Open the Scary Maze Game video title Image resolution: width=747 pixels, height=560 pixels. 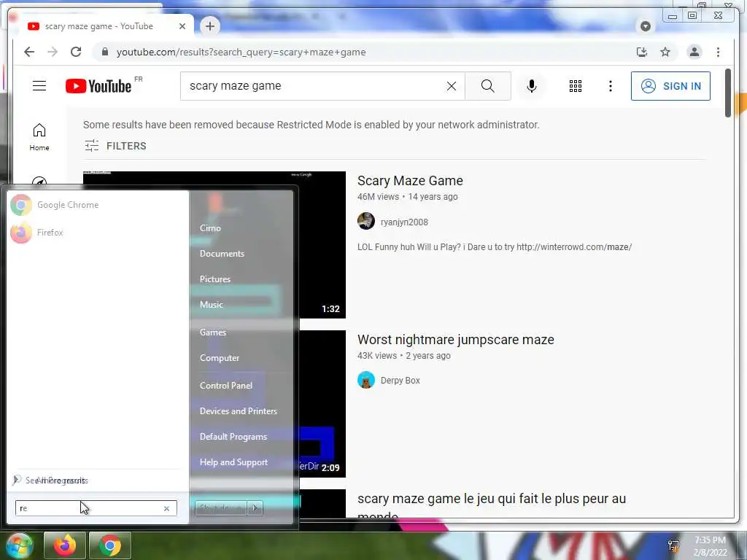(x=410, y=181)
